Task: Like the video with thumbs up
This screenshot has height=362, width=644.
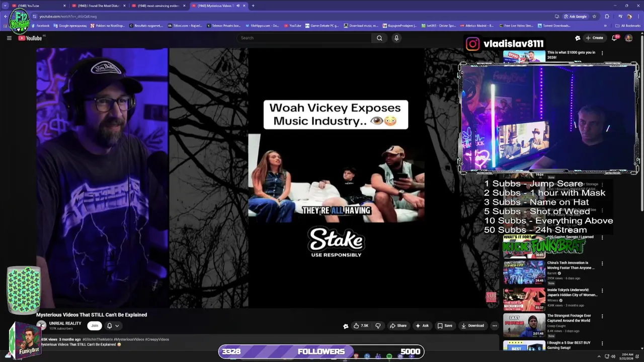Action: (x=361, y=325)
